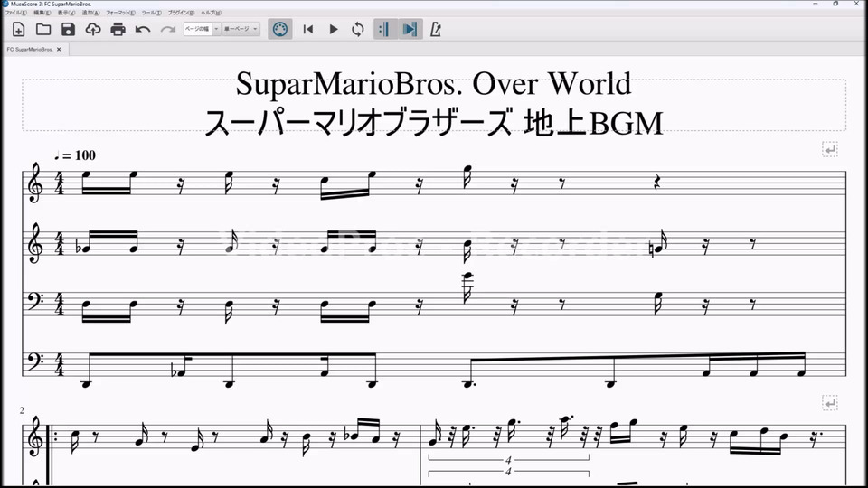Open the 追加 (Add) menu

[x=90, y=12]
